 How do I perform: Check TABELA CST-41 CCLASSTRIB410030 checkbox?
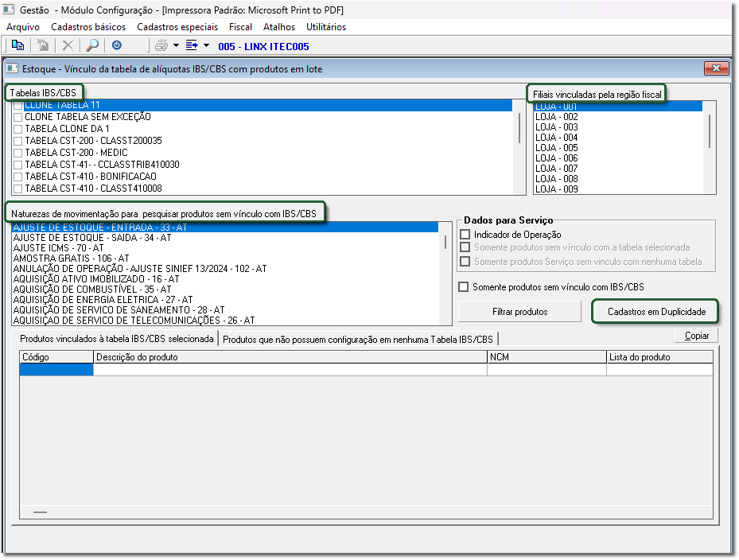[x=18, y=165]
